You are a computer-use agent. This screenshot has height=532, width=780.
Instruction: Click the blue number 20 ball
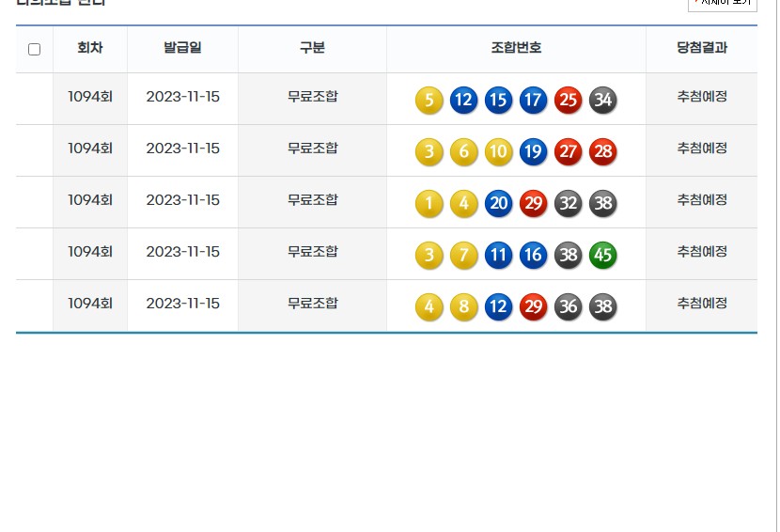(499, 203)
